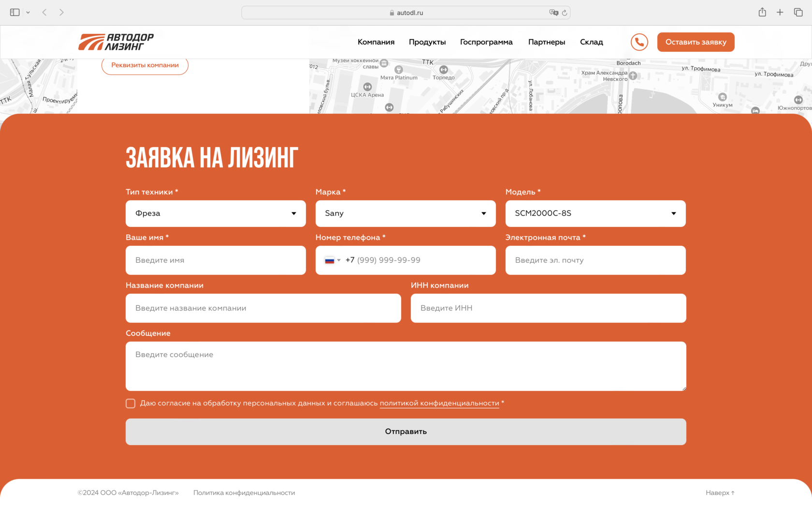Click the Торпедо map marker
The width and height of the screenshot is (812, 508).
444,70
